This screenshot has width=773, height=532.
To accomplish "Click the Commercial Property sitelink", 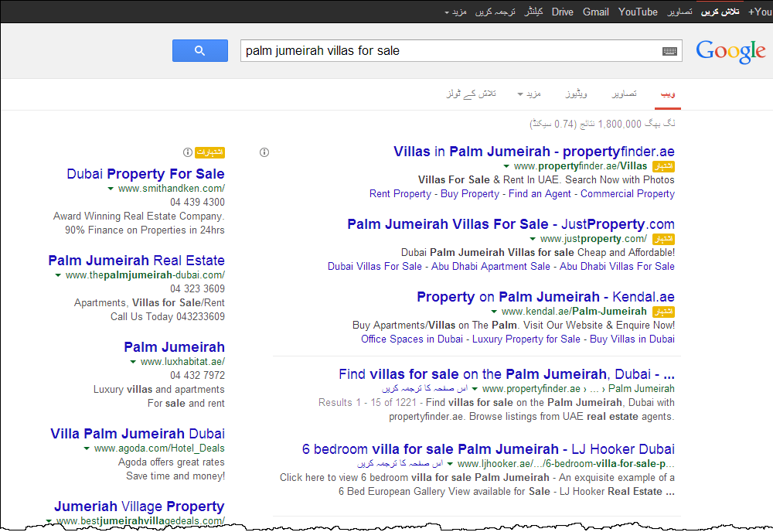I will click(x=628, y=194).
